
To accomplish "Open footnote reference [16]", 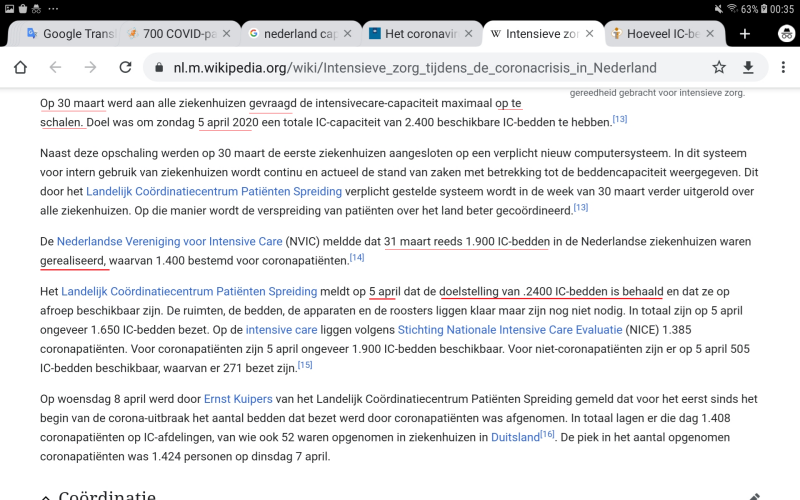I will [x=547, y=434].
